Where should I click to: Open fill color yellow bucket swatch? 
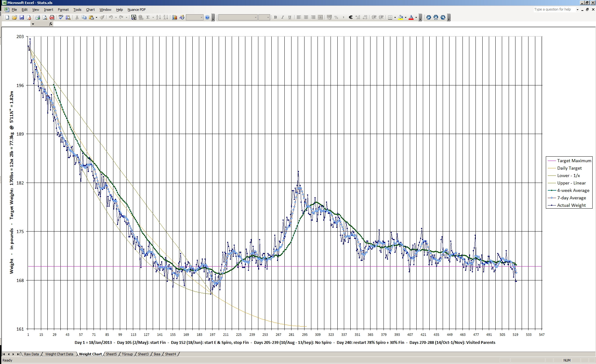401,17
